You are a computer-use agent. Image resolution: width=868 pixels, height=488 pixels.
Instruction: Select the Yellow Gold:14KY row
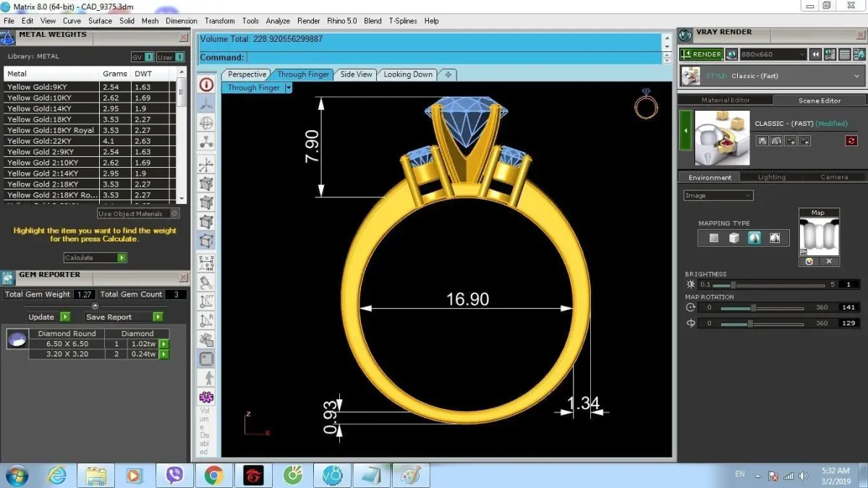click(89, 108)
